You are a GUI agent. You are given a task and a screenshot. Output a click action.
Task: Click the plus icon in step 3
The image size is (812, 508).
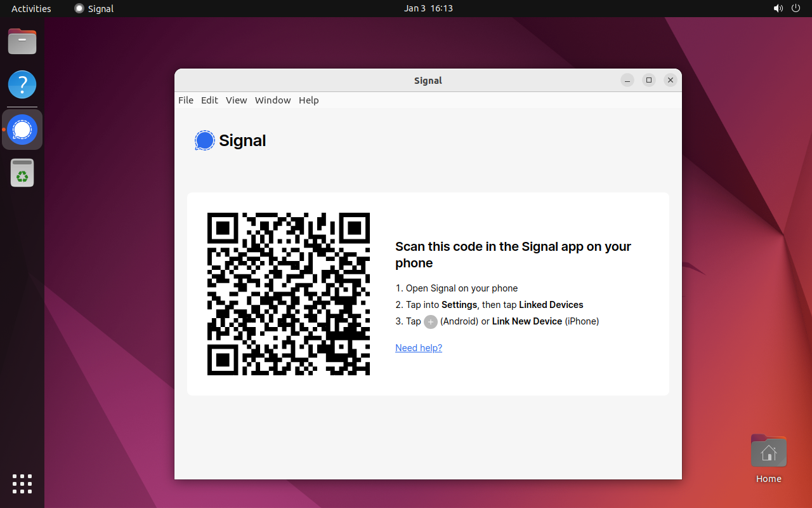(431, 322)
